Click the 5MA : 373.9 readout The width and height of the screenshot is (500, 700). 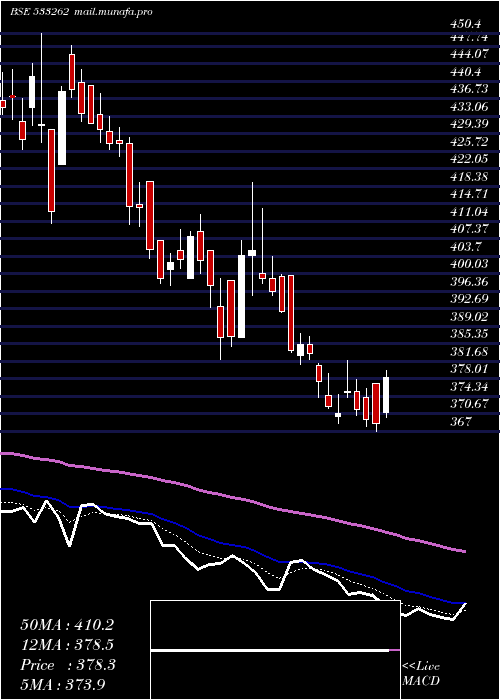(62, 685)
